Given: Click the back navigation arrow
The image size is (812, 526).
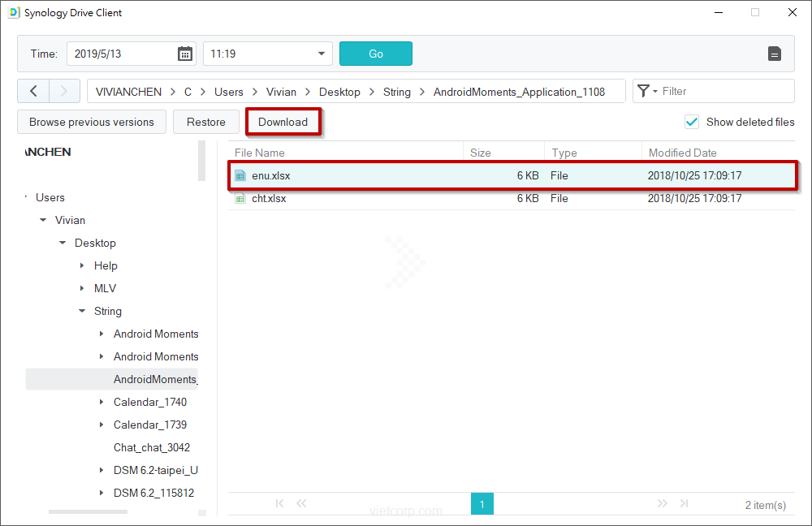Looking at the screenshot, I should [33, 91].
